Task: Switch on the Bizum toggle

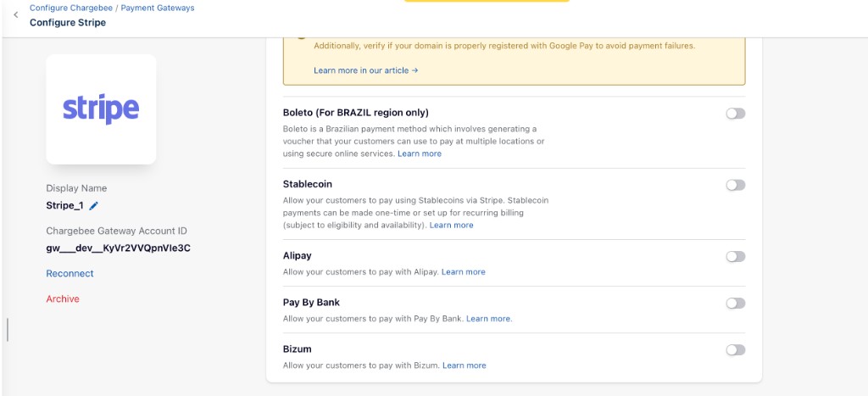Action: tap(736, 350)
